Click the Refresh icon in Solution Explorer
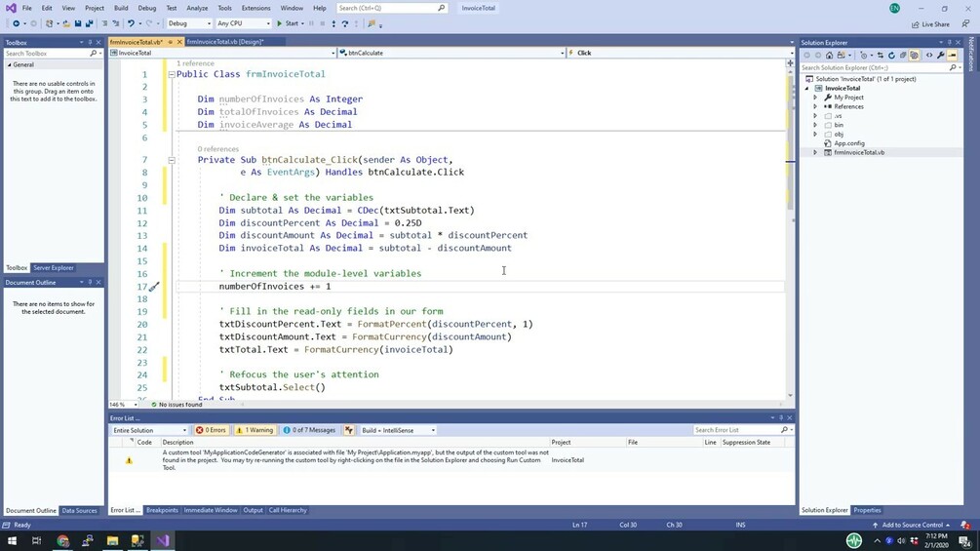 [x=891, y=55]
